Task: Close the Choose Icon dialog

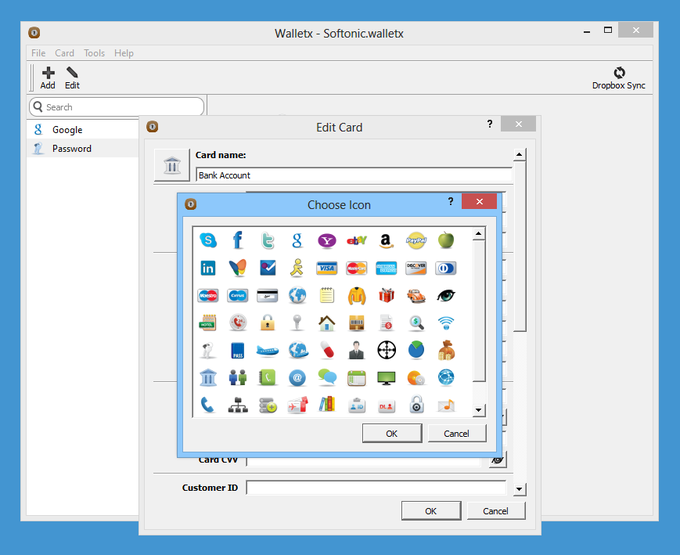Action: tap(479, 202)
